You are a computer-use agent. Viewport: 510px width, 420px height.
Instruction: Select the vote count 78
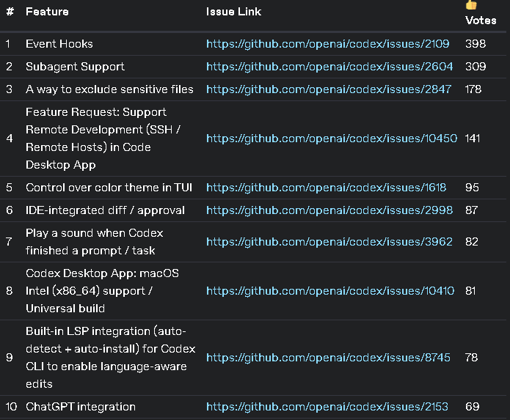tap(472, 358)
